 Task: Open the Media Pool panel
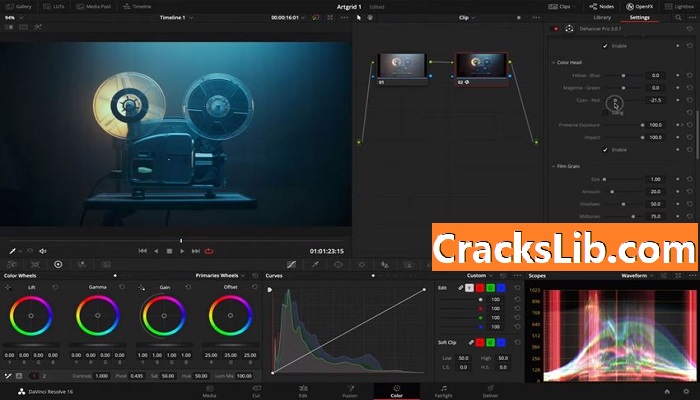tap(94, 6)
